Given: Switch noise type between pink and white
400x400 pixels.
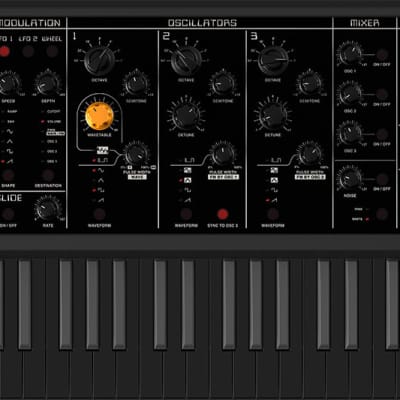Looking at the screenshot, I should (x=382, y=214).
